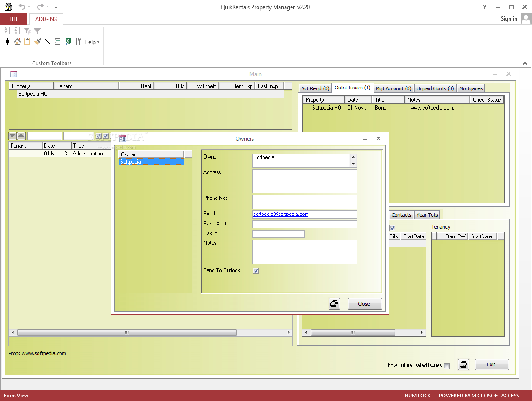The image size is (532, 401).
Task: Switch to the Contacts tab
Action: pos(401,215)
